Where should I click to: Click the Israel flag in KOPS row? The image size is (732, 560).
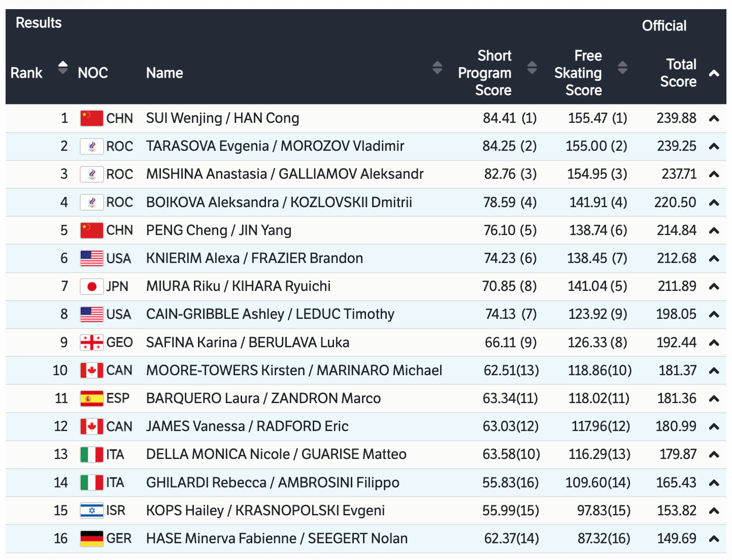(x=91, y=511)
